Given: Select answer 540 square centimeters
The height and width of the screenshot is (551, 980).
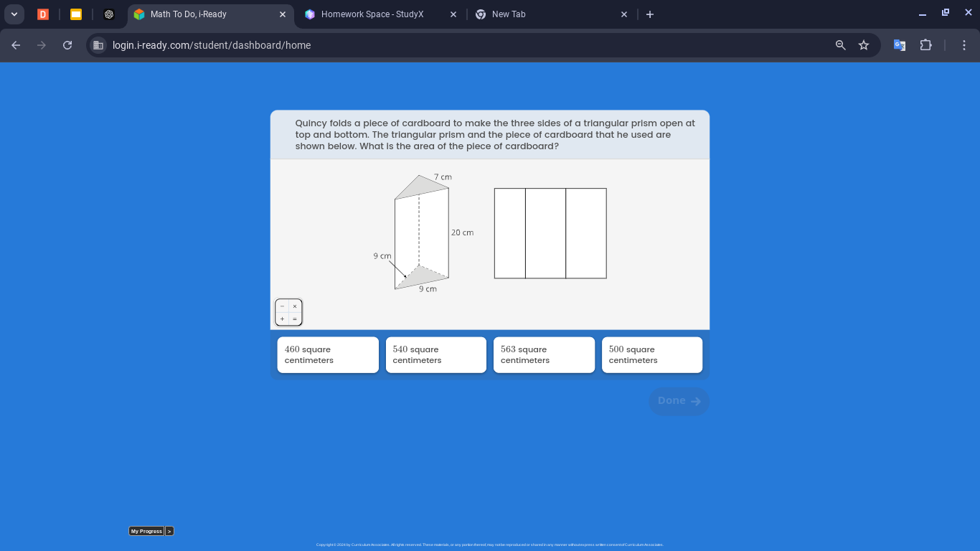Looking at the screenshot, I should 435,355.
